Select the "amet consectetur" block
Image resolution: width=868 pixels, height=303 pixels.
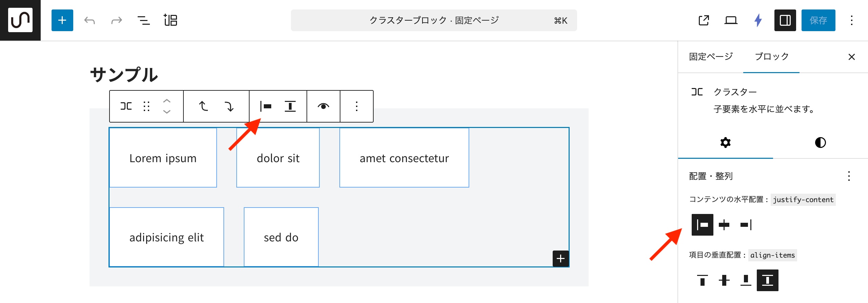coord(404,158)
